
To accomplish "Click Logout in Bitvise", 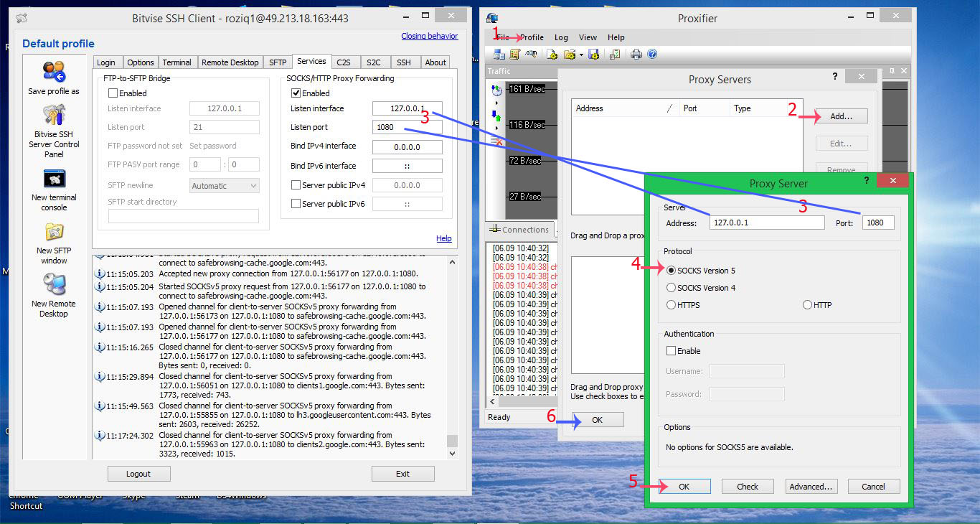I will 138,474.
